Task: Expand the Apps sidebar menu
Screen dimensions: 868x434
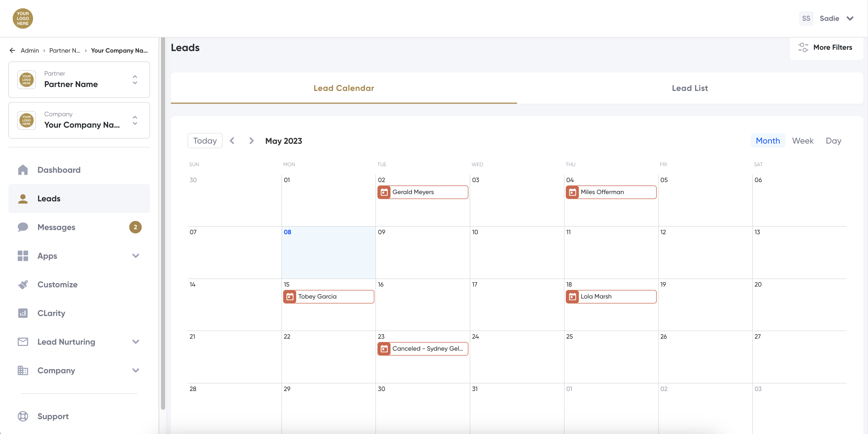Action: 135,256
